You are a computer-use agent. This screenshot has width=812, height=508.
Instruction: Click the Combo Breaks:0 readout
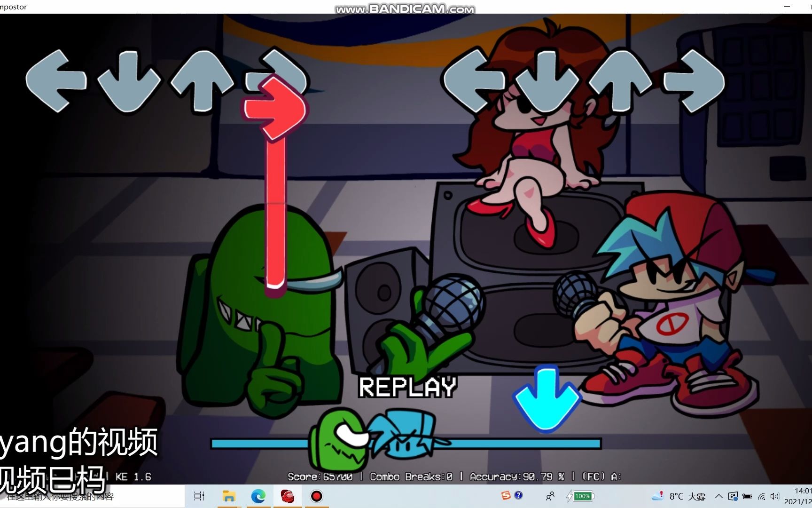(411, 476)
